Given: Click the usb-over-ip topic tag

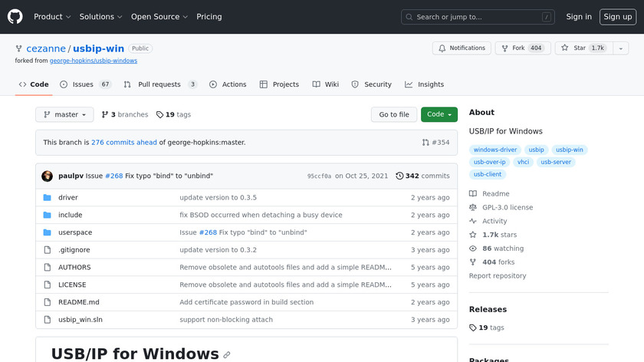Looking at the screenshot, I should 489,163.
